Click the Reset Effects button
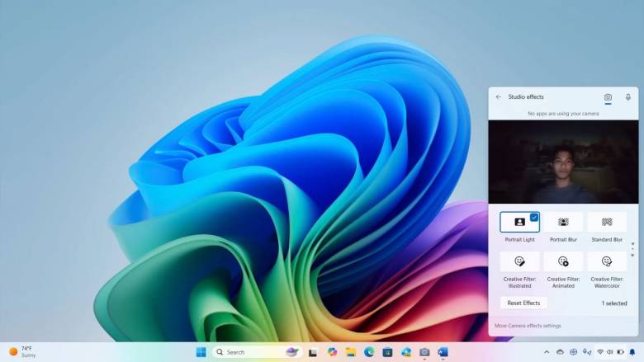Screen dimensions: 644x362 coord(523,303)
